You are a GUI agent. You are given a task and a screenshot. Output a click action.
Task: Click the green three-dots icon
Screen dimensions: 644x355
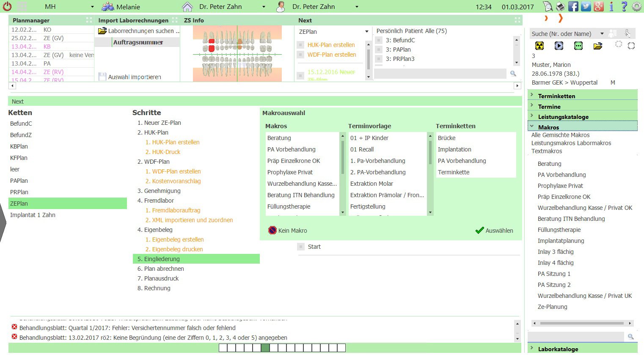578,46
